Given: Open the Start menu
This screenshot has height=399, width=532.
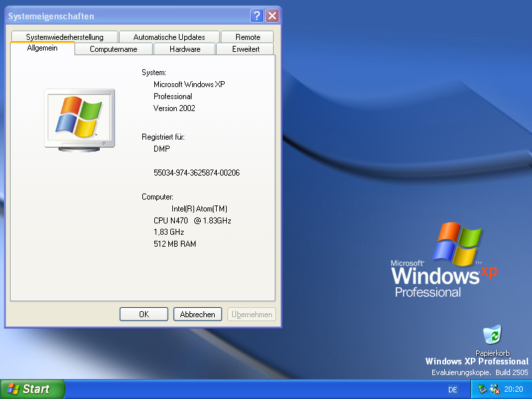Looking at the screenshot, I should (33, 389).
